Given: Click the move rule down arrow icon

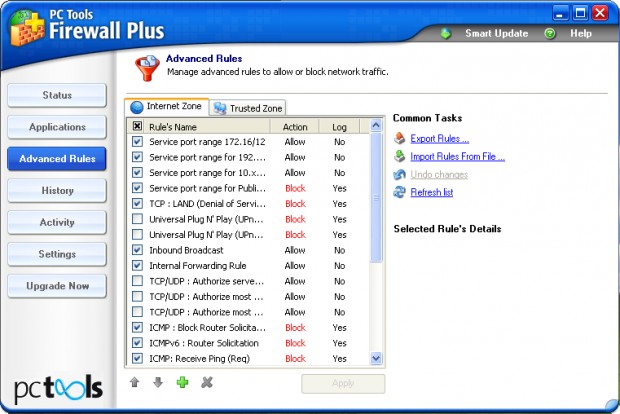Looking at the screenshot, I should 158,382.
